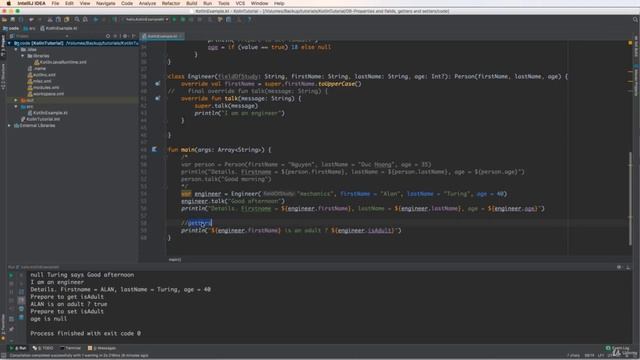Click the Cut toolbar icon

[x=50, y=19]
